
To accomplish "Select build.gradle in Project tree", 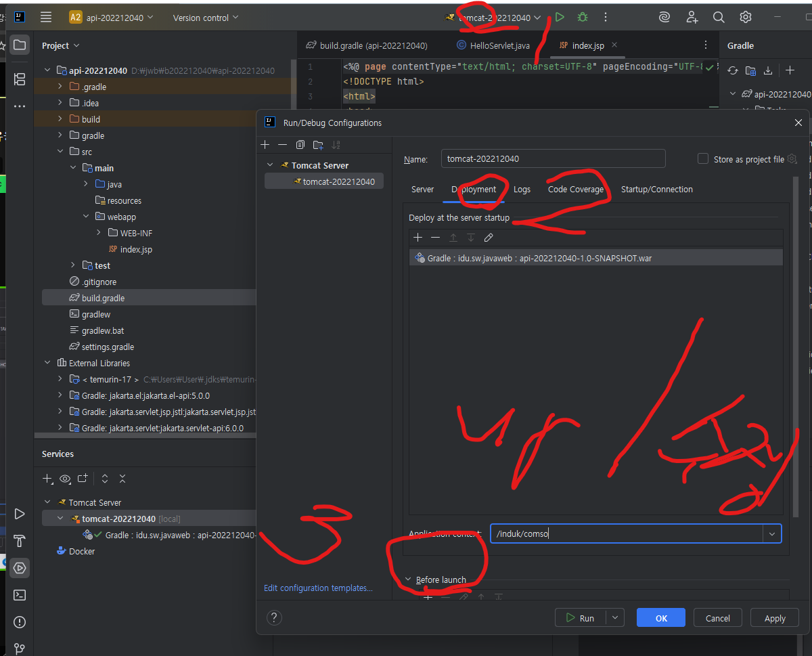I will [103, 298].
